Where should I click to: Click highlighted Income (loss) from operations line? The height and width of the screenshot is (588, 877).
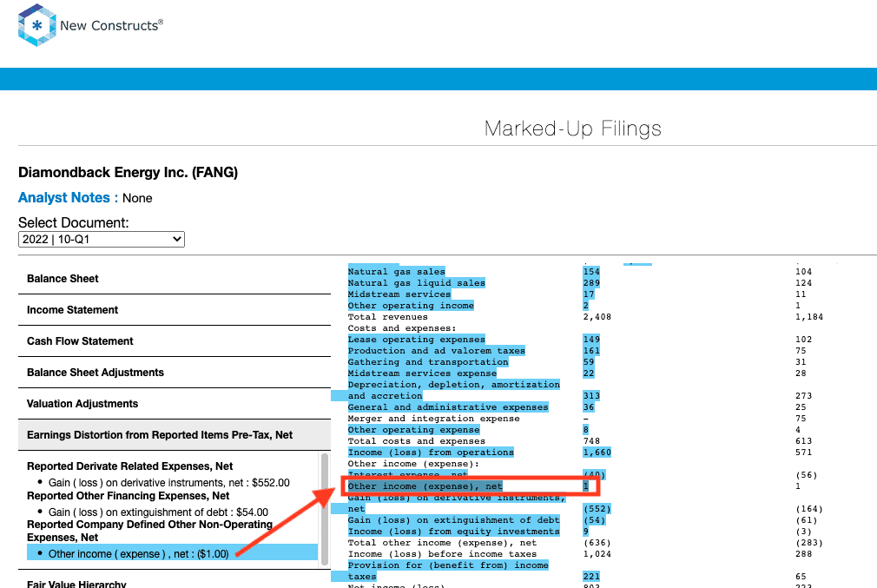coord(431,452)
